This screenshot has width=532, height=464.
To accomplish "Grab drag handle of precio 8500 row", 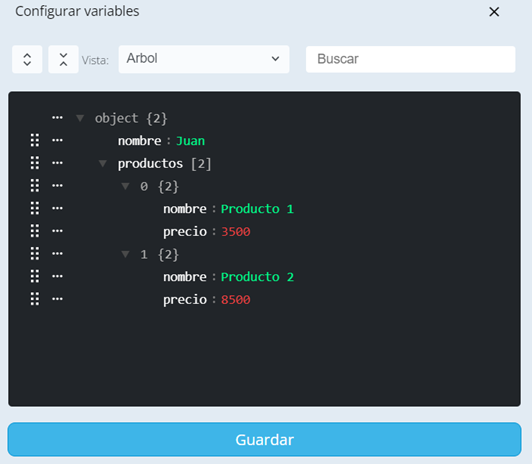I will tap(35, 299).
